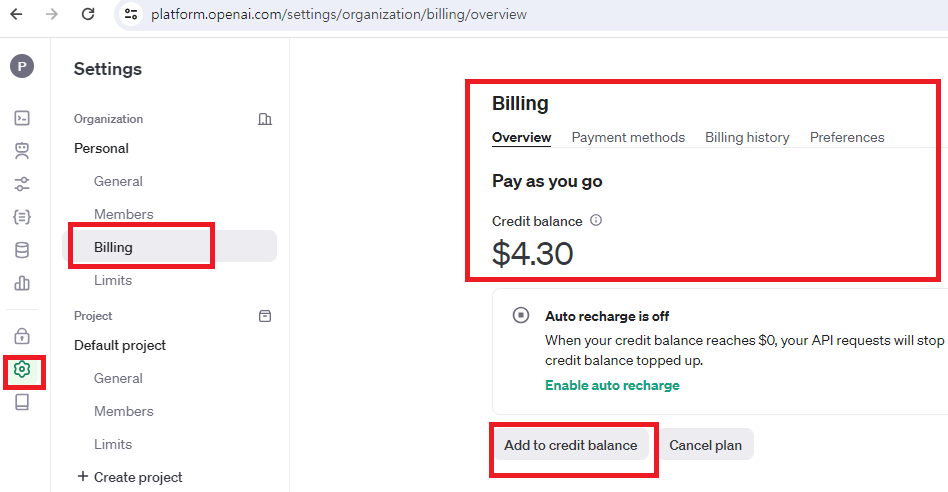This screenshot has width=948, height=492.
Task: Open Limits under Default project
Action: coord(112,444)
